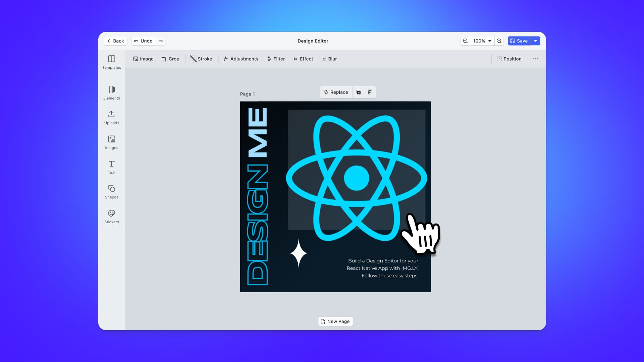
Task: Select the Templates tab
Action: [x=111, y=62]
